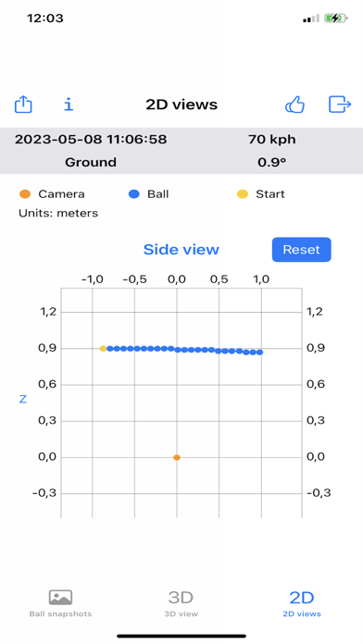The image size is (363, 644).
Task: Select the orange camera point on chart
Action: pyautogui.click(x=177, y=457)
